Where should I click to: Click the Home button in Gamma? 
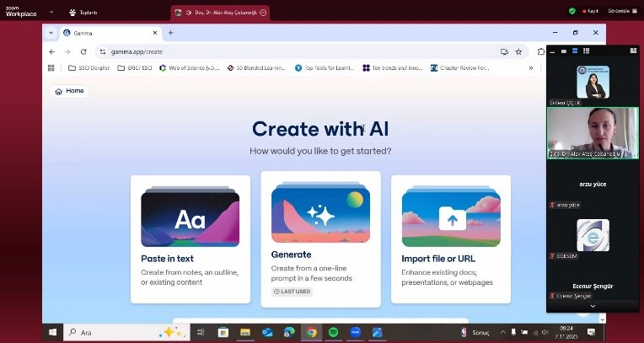[69, 91]
